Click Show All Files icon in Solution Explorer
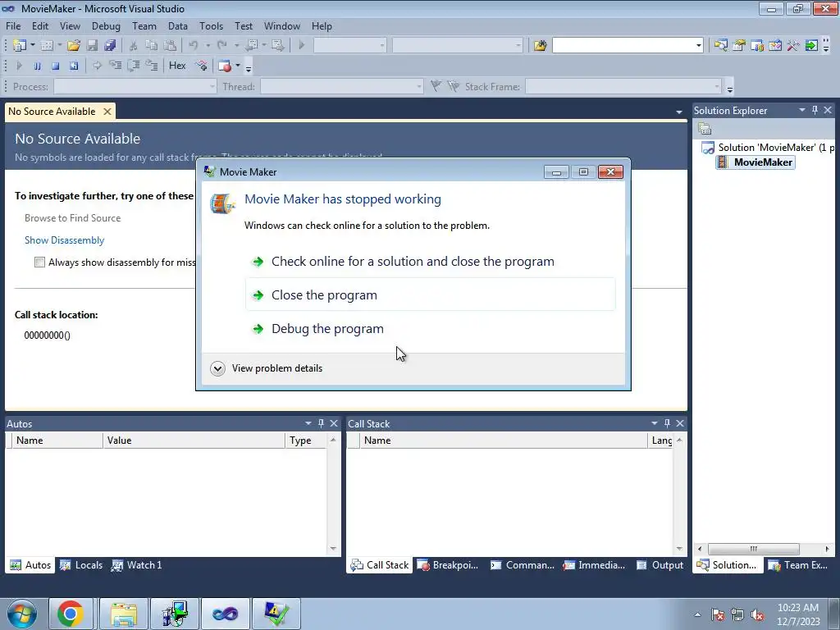The image size is (840, 630). (705, 129)
